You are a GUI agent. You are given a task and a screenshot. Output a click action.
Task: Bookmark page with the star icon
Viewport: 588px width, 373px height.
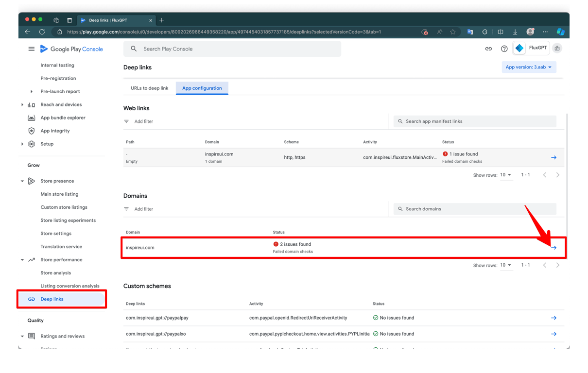tap(453, 32)
